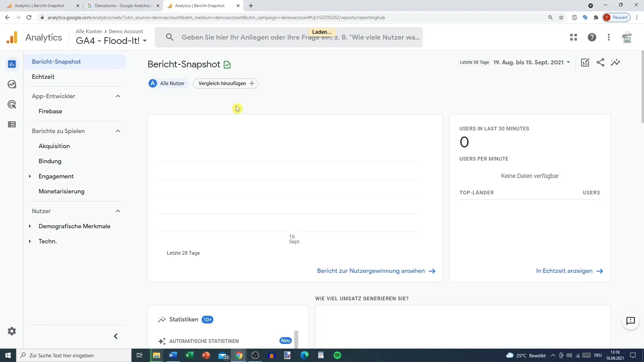Image resolution: width=644 pixels, height=362 pixels.
Task: Open Word from the taskbar
Action: click(x=173, y=355)
